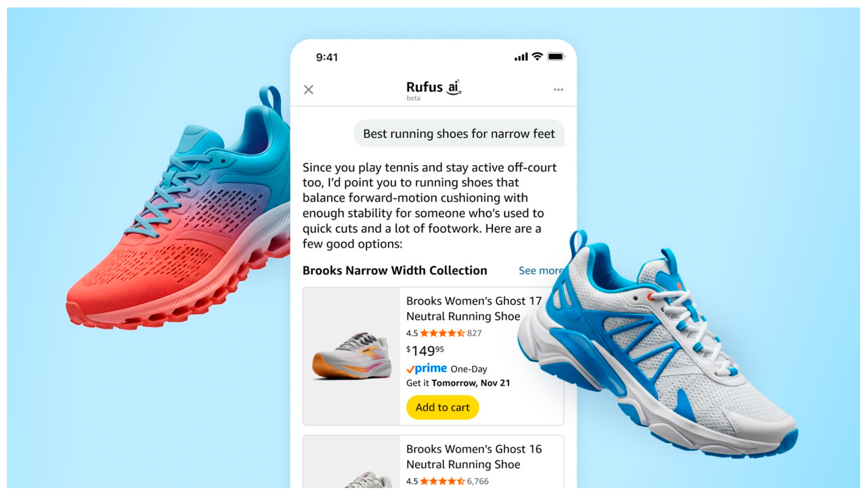Tap the Wi-Fi status icon
868x494 pixels.
(537, 56)
